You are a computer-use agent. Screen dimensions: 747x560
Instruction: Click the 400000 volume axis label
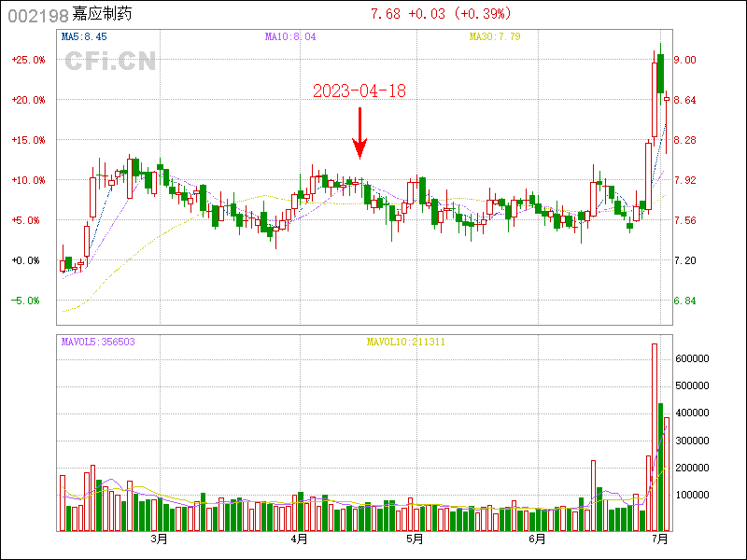pyautogui.click(x=692, y=413)
